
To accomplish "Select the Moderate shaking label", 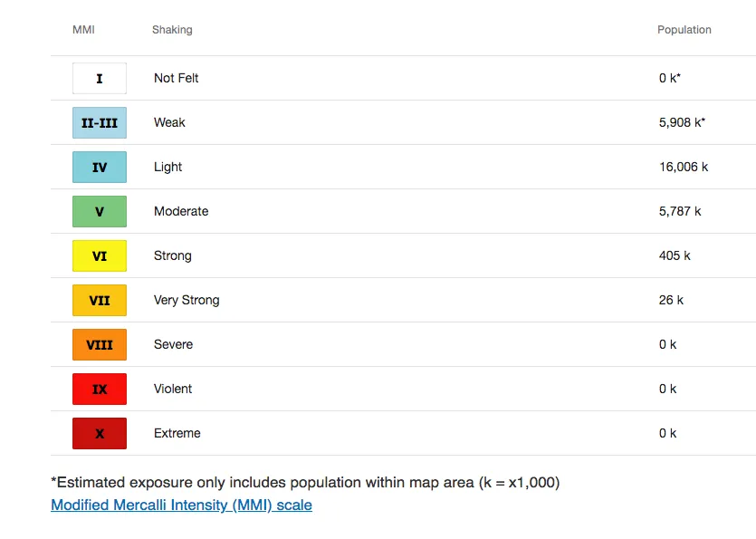I will coord(181,211).
